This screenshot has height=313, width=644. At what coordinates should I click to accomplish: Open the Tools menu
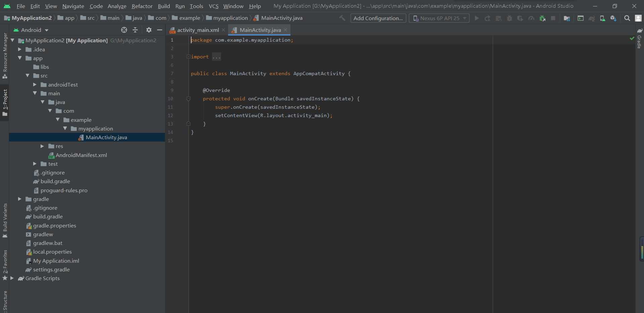[196, 6]
